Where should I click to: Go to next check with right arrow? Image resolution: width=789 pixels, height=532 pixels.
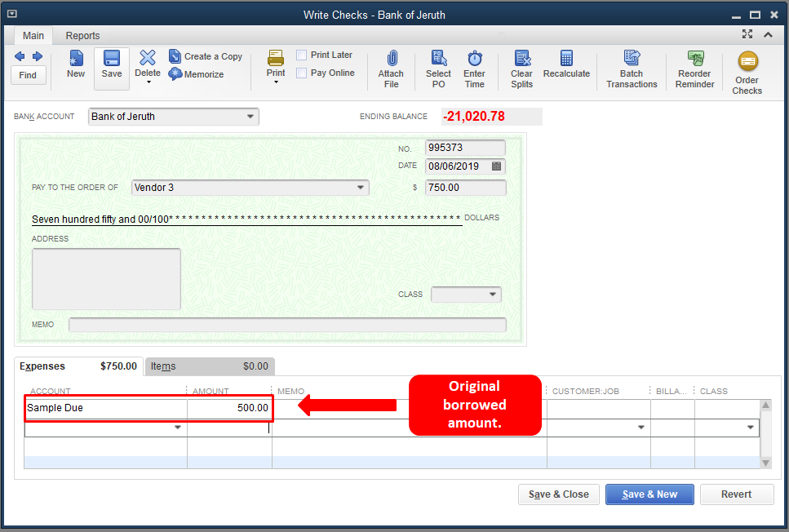pyautogui.click(x=38, y=55)
